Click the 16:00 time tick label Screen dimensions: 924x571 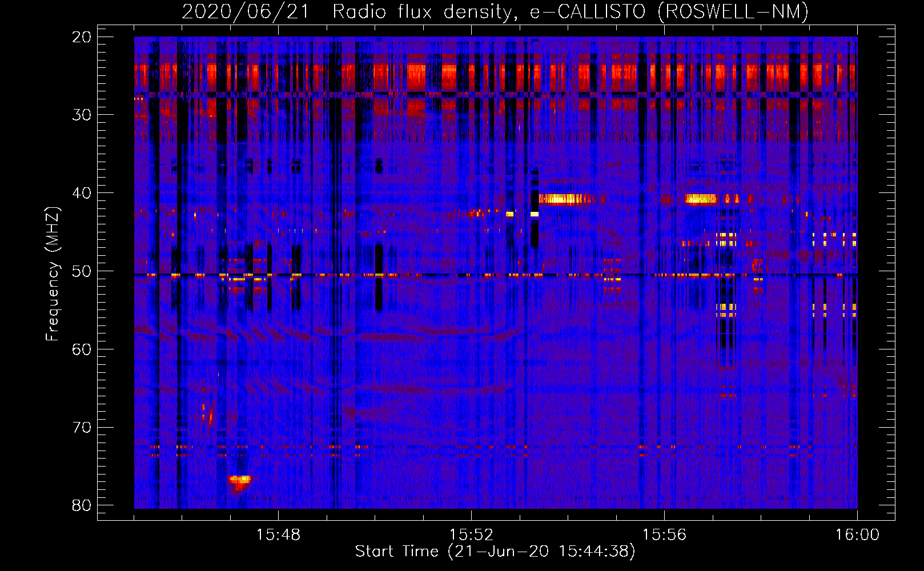point(857,535)
